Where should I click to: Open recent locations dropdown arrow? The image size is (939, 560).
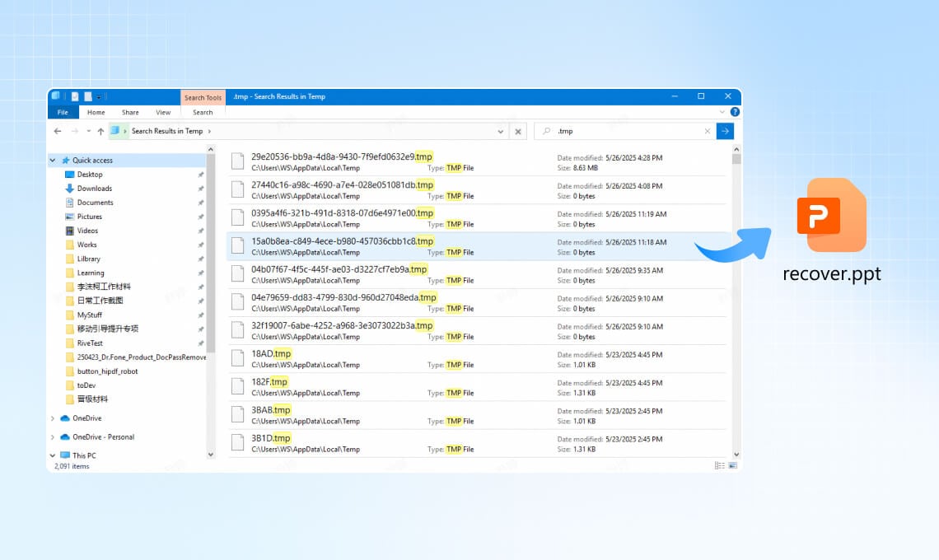coord(89,131)
